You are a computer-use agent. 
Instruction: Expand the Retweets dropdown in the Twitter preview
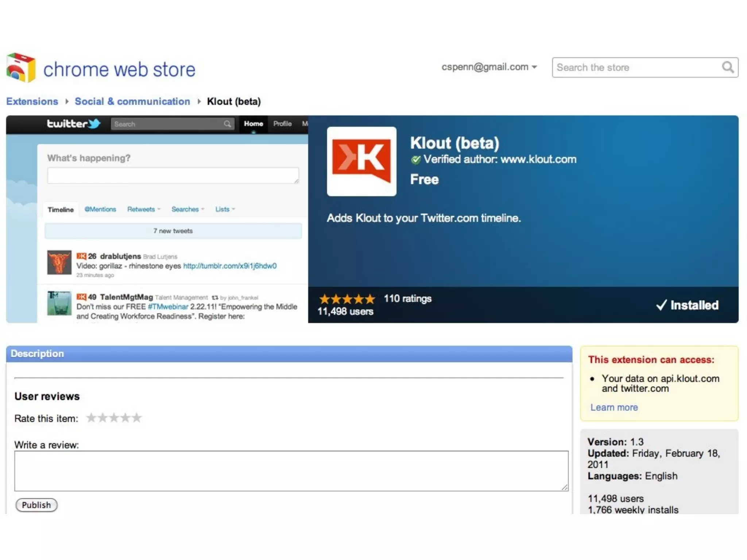pyautogui.click(x=144, y=209)
